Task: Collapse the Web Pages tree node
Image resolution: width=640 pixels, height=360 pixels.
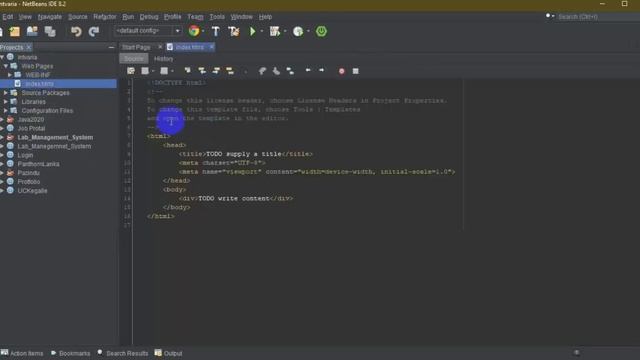Action: [6, 66]
